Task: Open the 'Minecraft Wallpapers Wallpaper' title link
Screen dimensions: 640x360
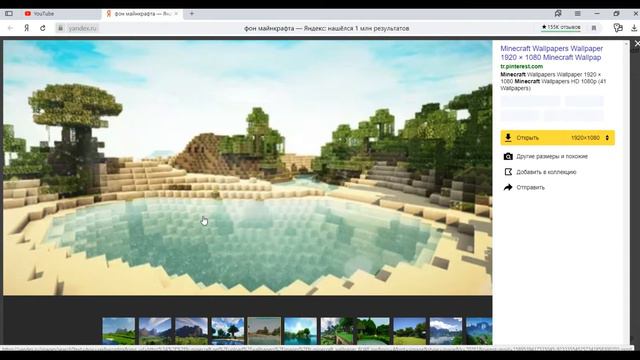Action: [551, 53]
